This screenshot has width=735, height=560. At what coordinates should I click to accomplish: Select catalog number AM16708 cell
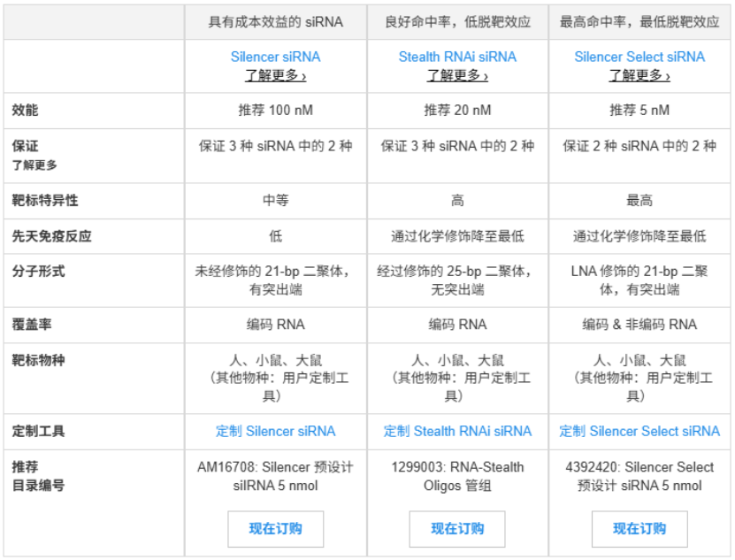[x=276, y=475]
